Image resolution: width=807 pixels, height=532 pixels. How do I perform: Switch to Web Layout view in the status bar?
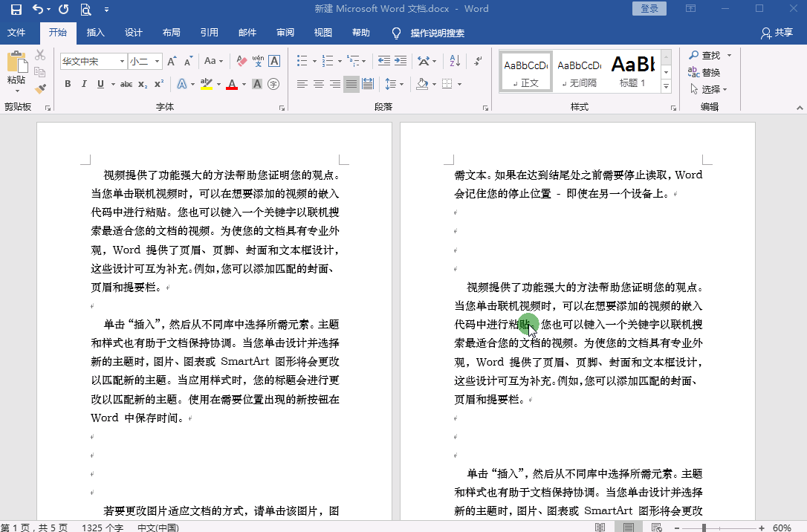(x=656, y=528)
